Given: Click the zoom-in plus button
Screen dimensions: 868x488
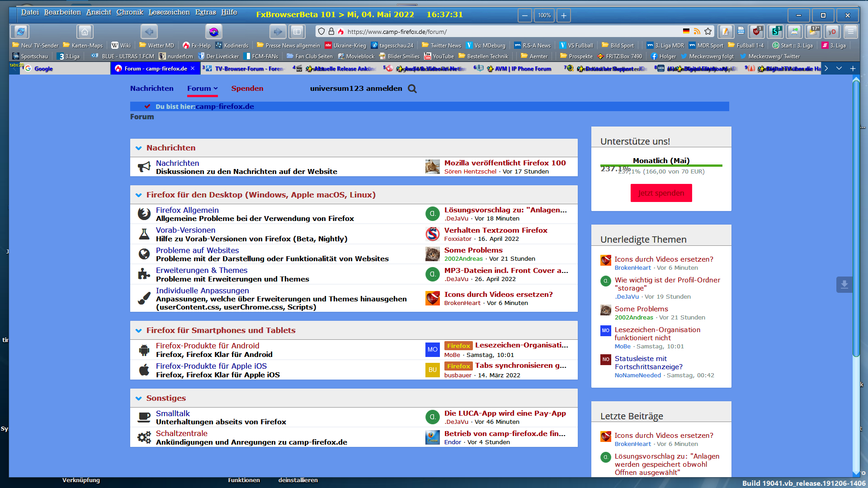Looking at the screenshot, I should point(563,15).
